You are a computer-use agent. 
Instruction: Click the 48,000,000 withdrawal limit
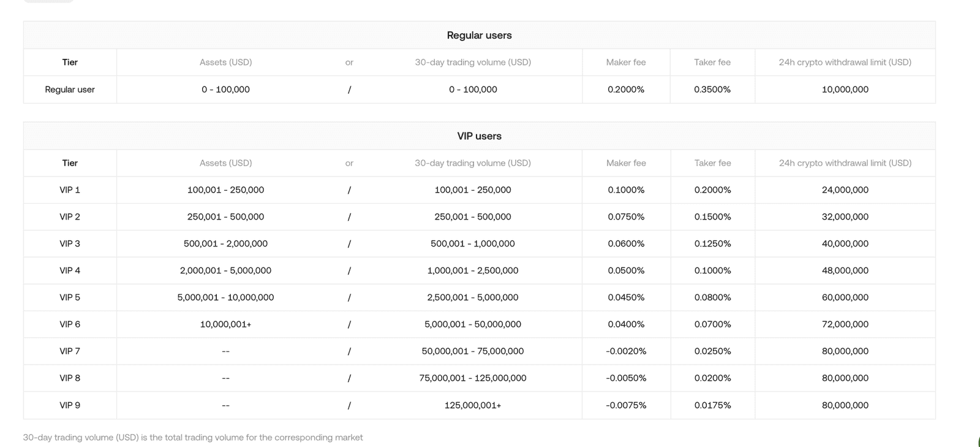pyautogui.click(x=845, y=270)
